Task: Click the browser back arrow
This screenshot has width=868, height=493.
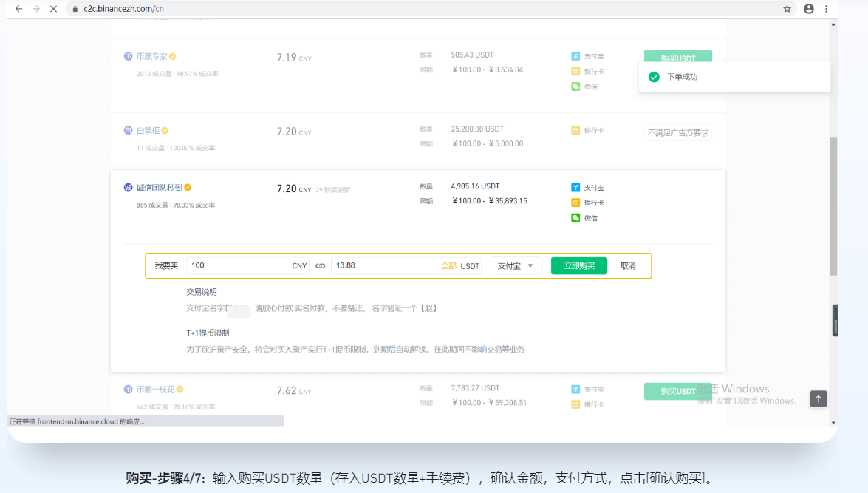Action: coord(19,9)
